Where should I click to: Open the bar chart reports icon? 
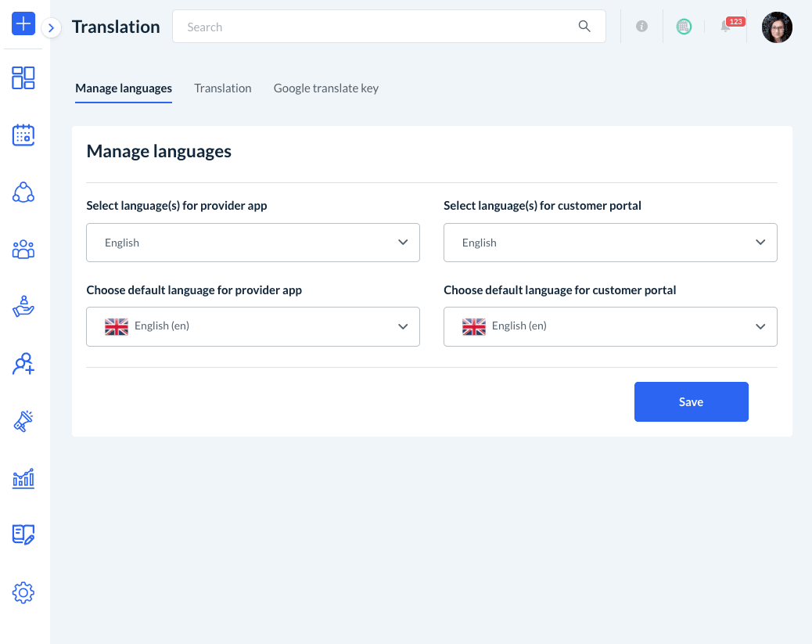(23, 478)
